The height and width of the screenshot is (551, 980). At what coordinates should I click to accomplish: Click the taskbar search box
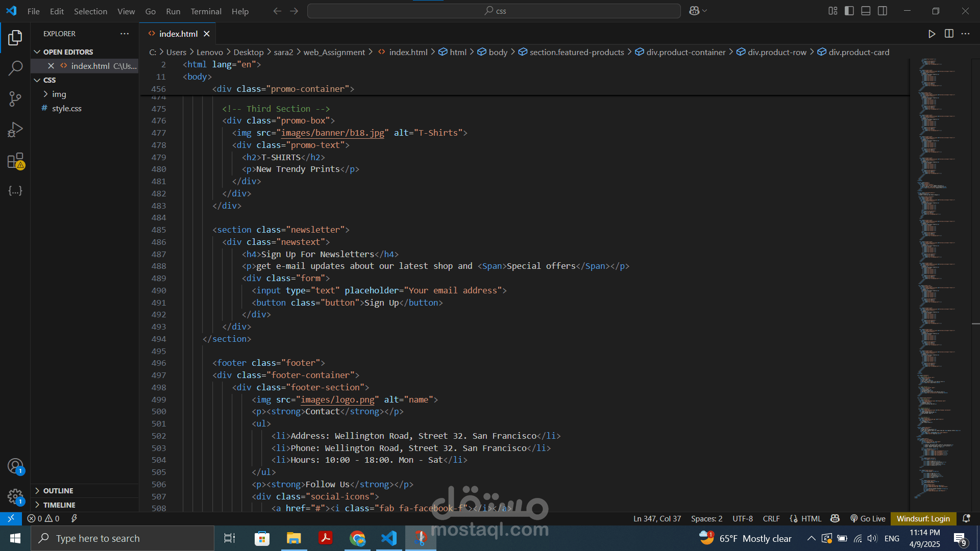(122, 538)
